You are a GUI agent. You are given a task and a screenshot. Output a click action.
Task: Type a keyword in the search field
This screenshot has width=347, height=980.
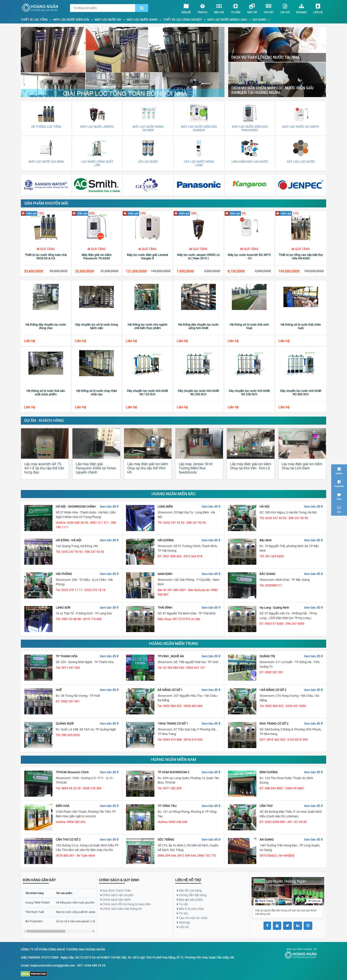101,8
